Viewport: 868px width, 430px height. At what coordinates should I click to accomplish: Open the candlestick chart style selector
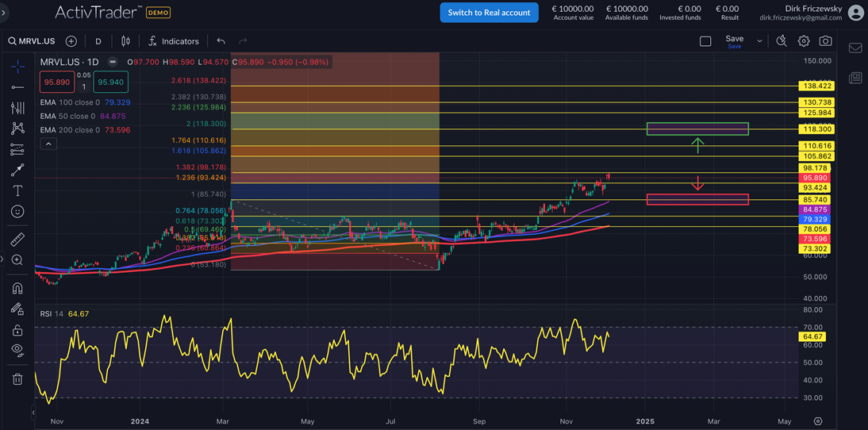pos(125,41)
